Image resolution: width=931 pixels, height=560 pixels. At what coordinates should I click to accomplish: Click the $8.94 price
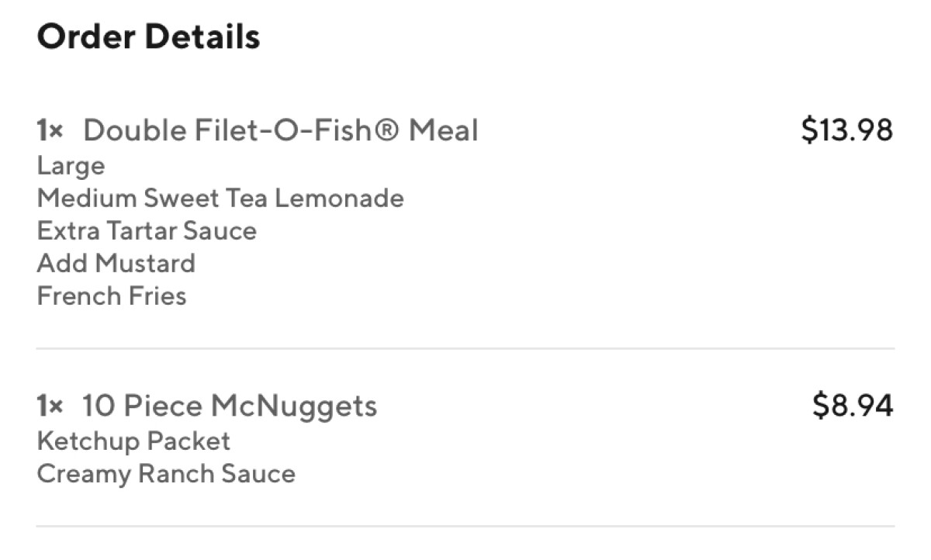point(853,406)
